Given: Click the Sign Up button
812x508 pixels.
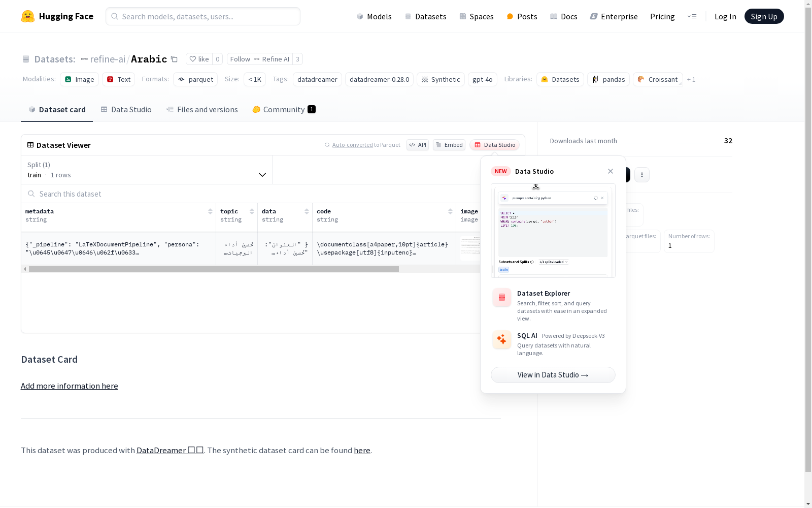Looking at the screenshot, I should [x=764, y=16].
